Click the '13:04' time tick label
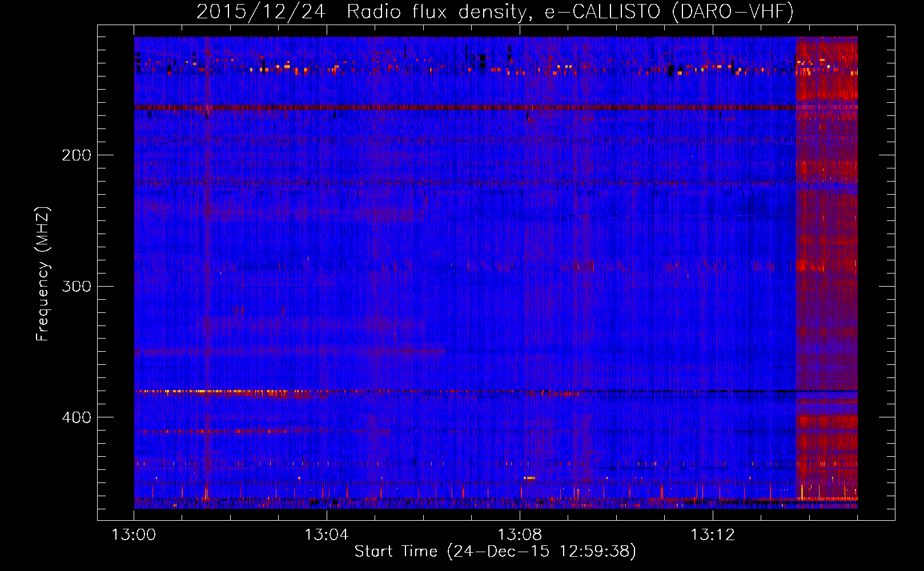Image resolution: width=924 pixels, height=571 pixels. (x=327, y=535)
